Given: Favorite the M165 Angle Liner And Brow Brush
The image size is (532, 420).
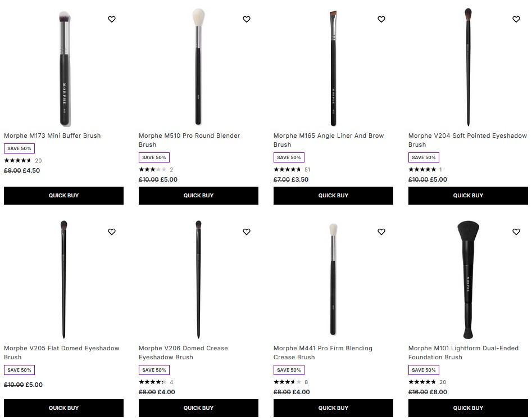Looking at the screenshot, I should pos(381,19).
